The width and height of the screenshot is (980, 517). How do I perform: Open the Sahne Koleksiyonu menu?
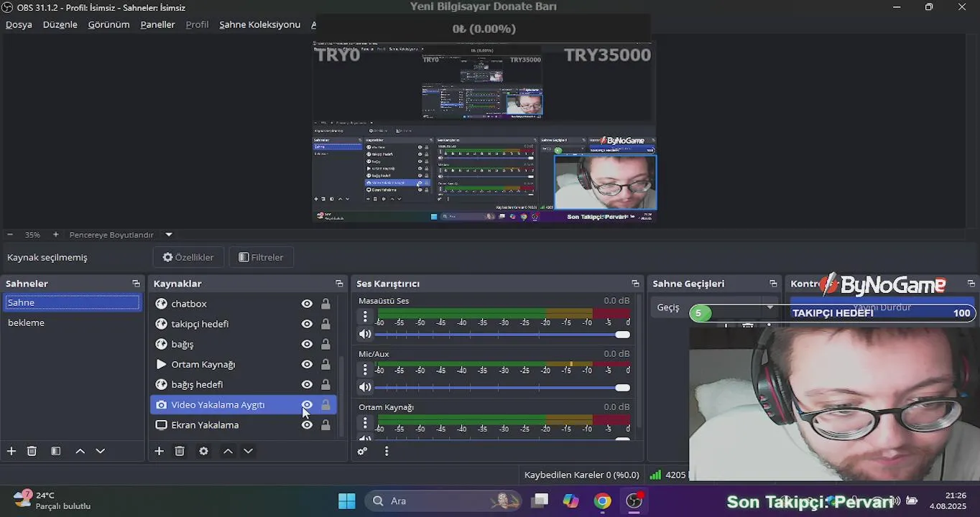pyautogui.click(x=259, y=24)
